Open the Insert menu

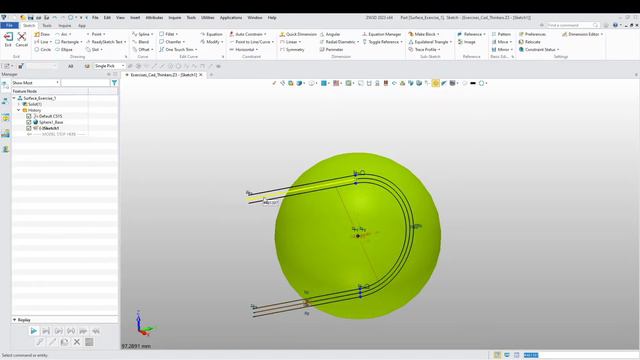pyautogui.click(x=135, y=18)
